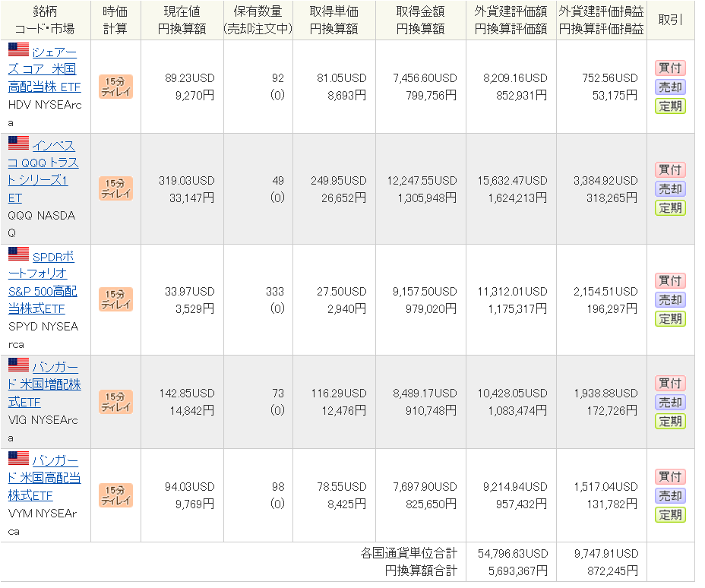Click 定期 button for SPYD

(x=670, y=319)
